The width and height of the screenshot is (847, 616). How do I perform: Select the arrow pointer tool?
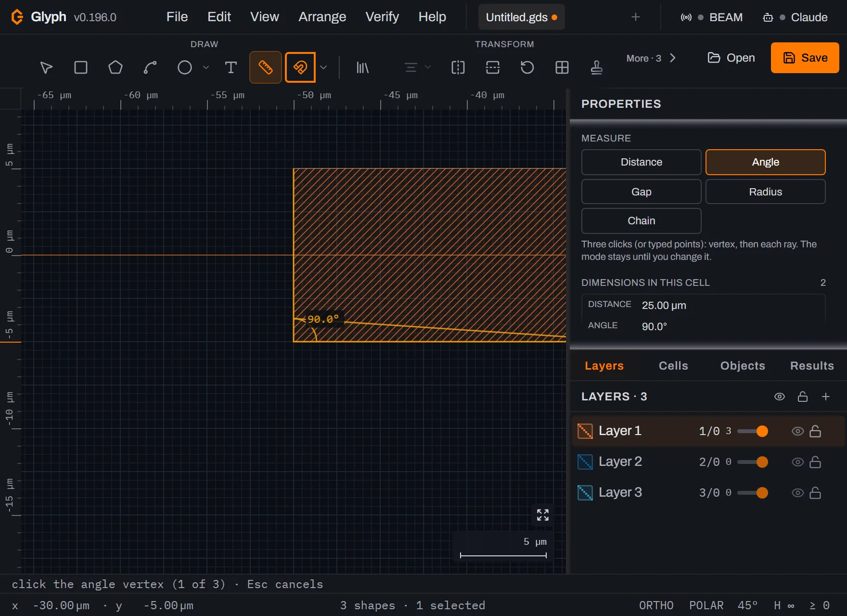pyautogui.click(x=46, y=67)
